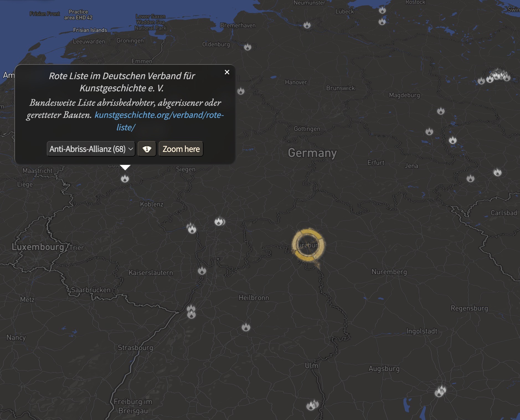
Task: Click the flame cluster near Strasbourg
Action: point(191,312)
